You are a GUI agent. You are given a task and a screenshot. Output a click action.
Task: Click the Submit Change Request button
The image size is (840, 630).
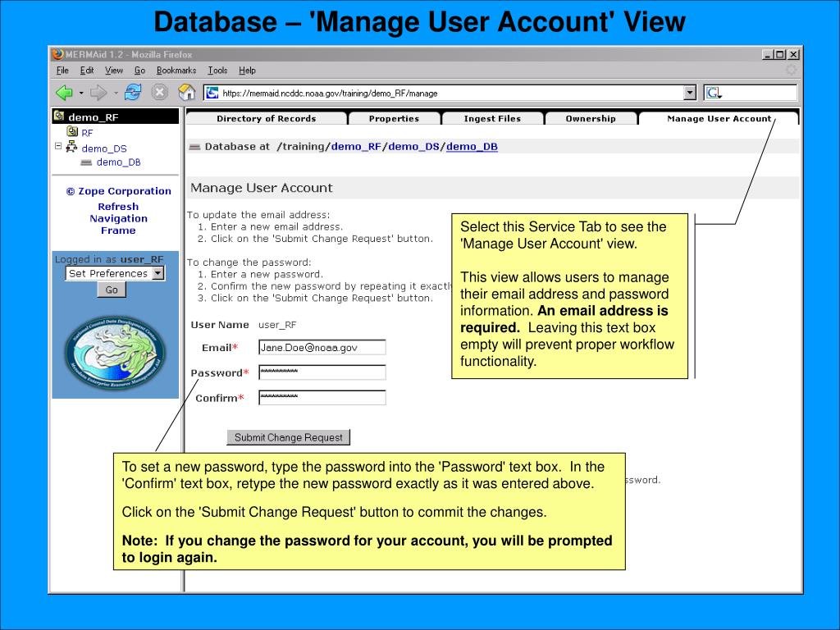point(288,437)
